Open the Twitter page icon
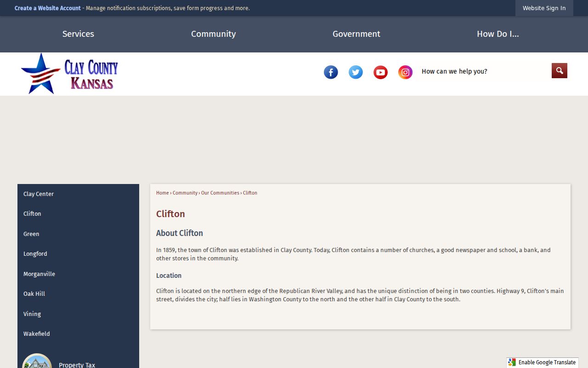Viewport: 588px width, 368px height. (x=356, y=72)
